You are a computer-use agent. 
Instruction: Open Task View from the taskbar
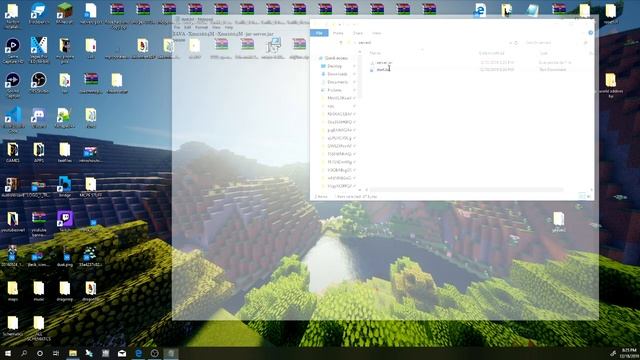56,353
